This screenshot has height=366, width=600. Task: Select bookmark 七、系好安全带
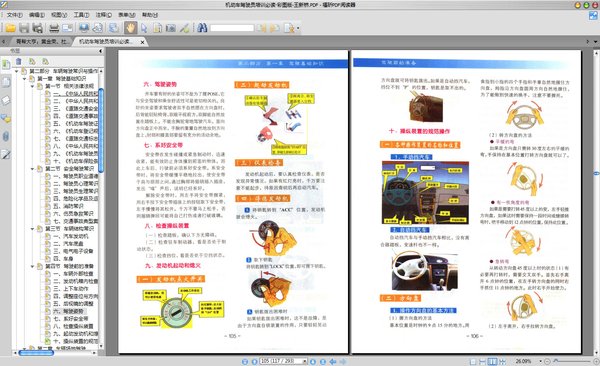click(x=70, y=319)
